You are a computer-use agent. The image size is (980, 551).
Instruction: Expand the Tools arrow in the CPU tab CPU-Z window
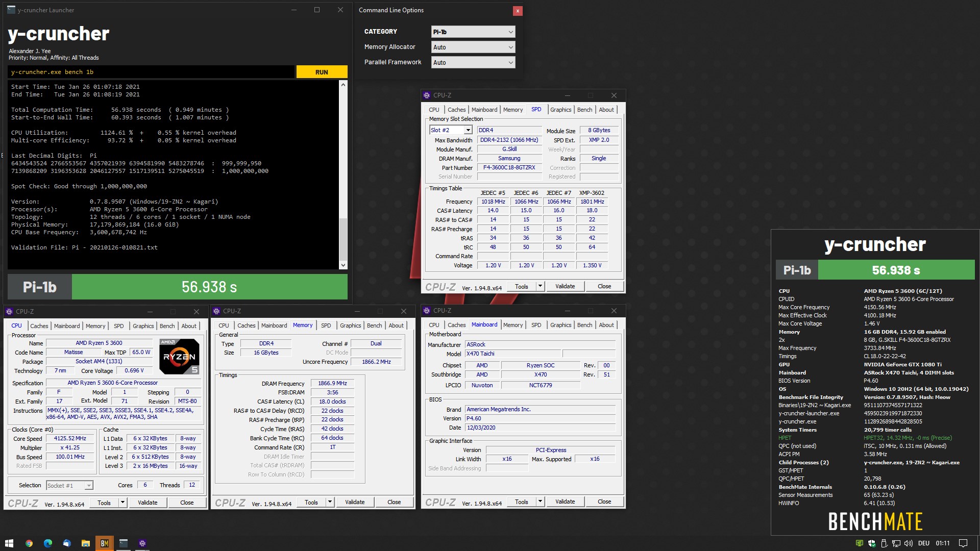(122, 503)
